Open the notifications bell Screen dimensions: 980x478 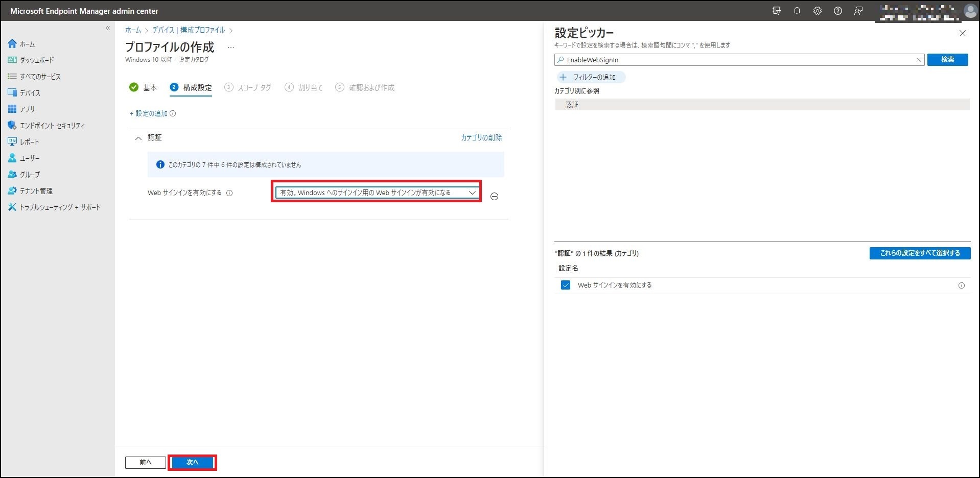click(x=797, y=11)
